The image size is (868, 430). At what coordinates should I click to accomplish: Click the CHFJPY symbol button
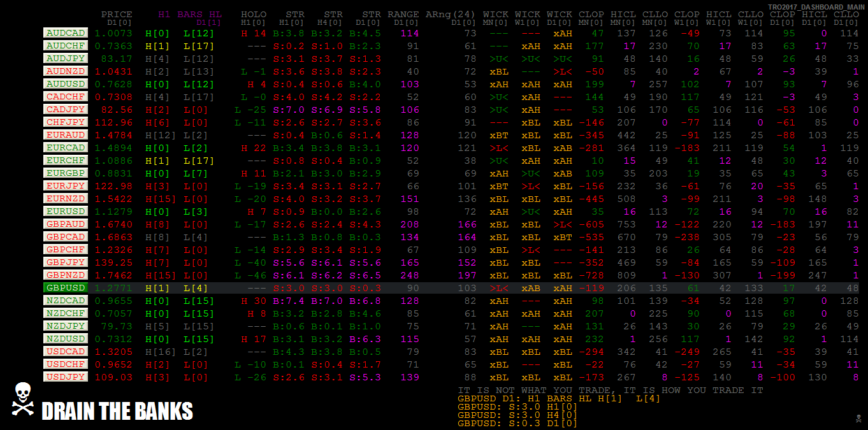click(x=66, y=122)
